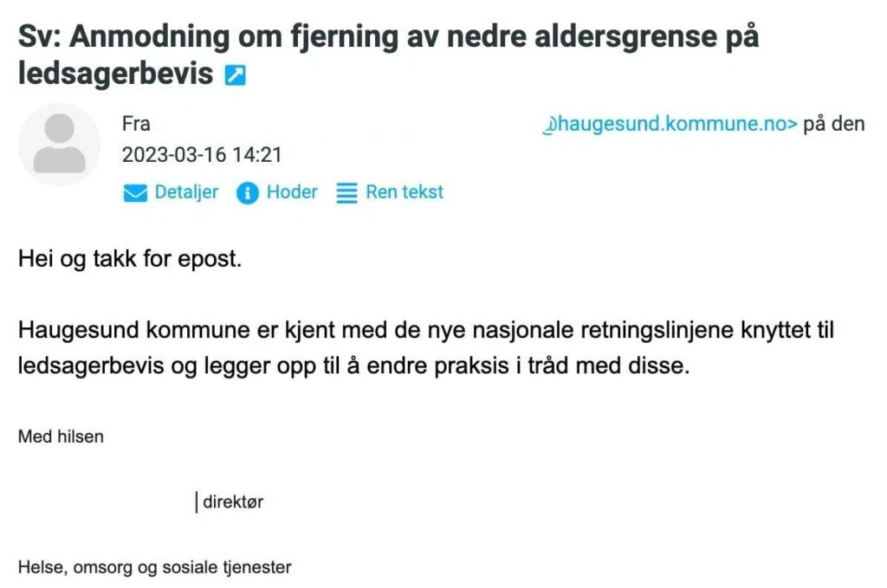Click the "på den" text after sender

point(834,124)
